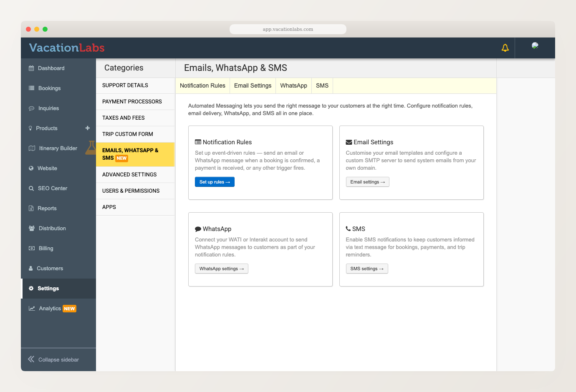576x392 pixels.
Task: Click the Distribution people icon
Action: click(32, 229)
